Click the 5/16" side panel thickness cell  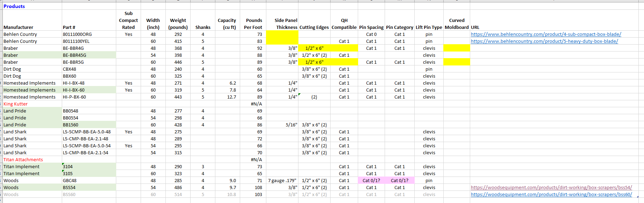click(291, 125)
